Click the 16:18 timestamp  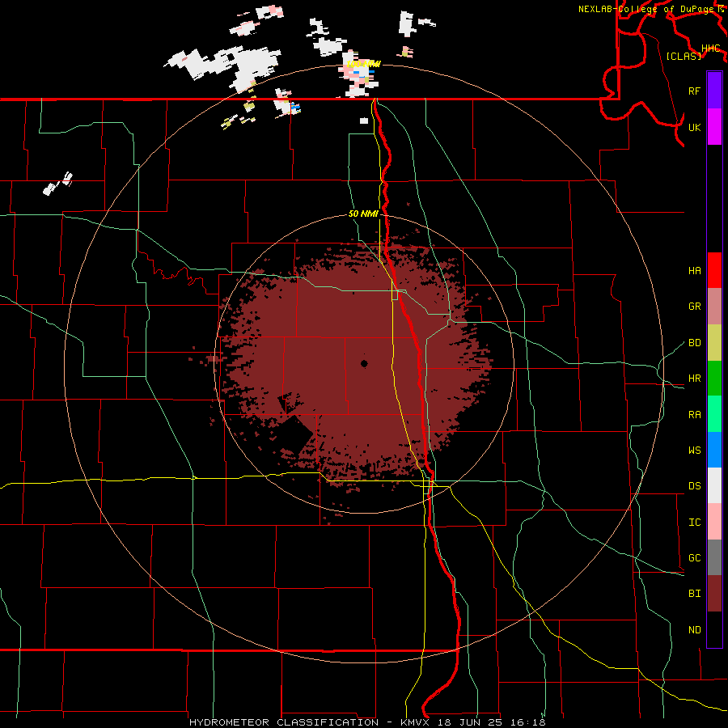click(530, 722)
